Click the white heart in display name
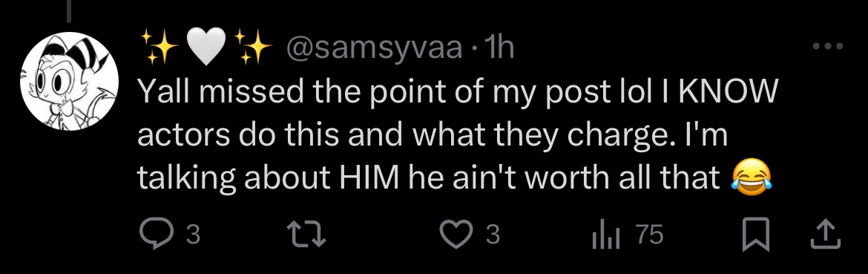The width and height of the screenshot is (868, 274). click(206, 47)
